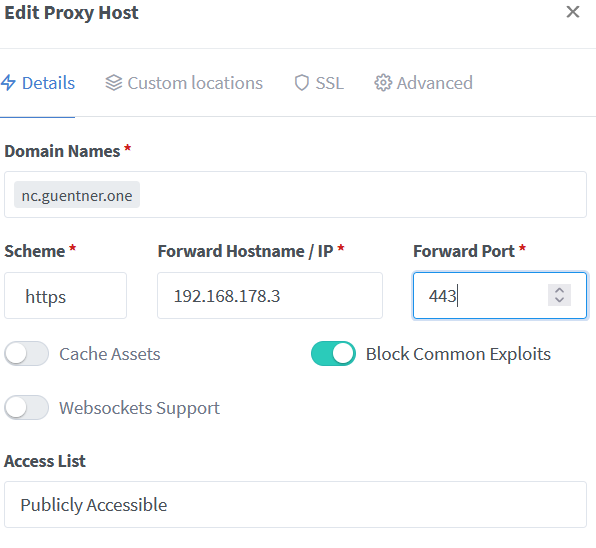The height and width of the screenshot is (548, 596).
Task: Turn on Websockets Support switch
Action: pyautogui.click(x=27, y=408)
